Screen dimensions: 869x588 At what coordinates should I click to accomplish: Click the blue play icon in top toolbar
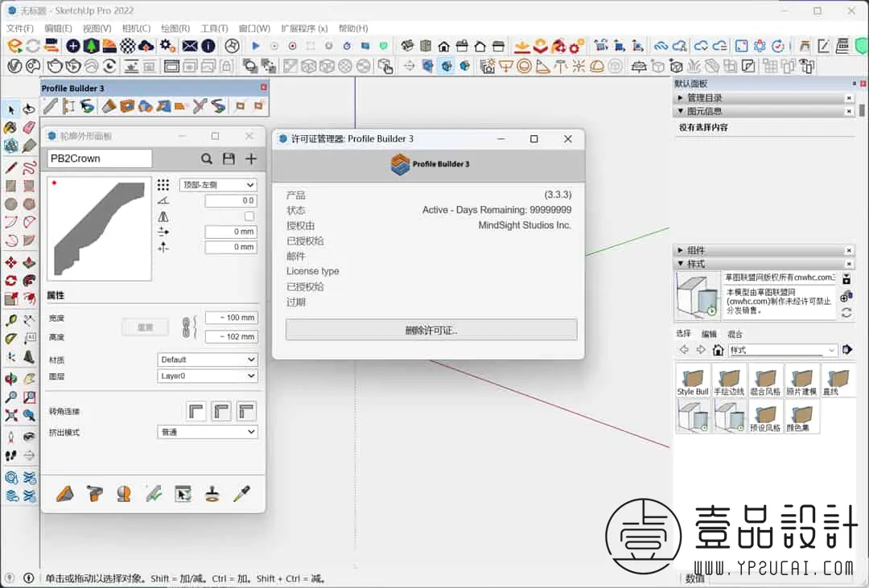[256, 46]
